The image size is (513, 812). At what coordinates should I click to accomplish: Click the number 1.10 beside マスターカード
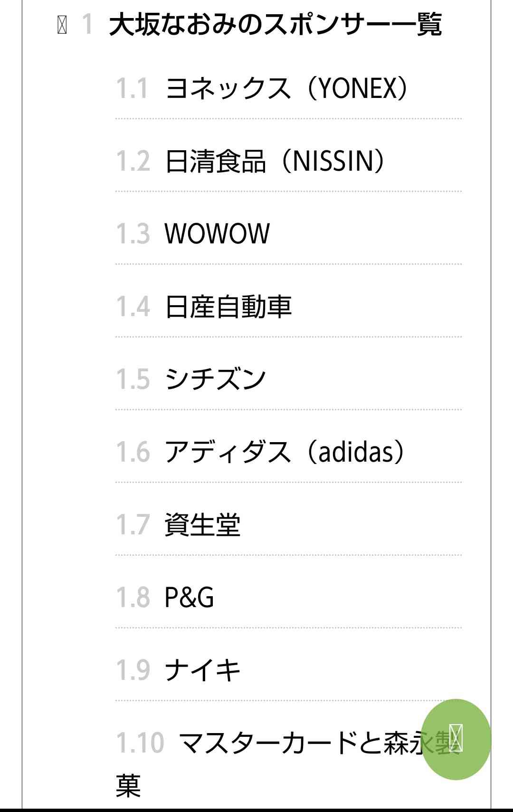tap(140, 743)
